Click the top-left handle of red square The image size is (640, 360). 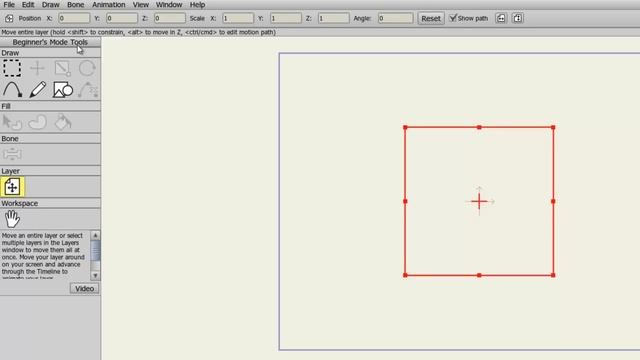click(x=405, y=128)
